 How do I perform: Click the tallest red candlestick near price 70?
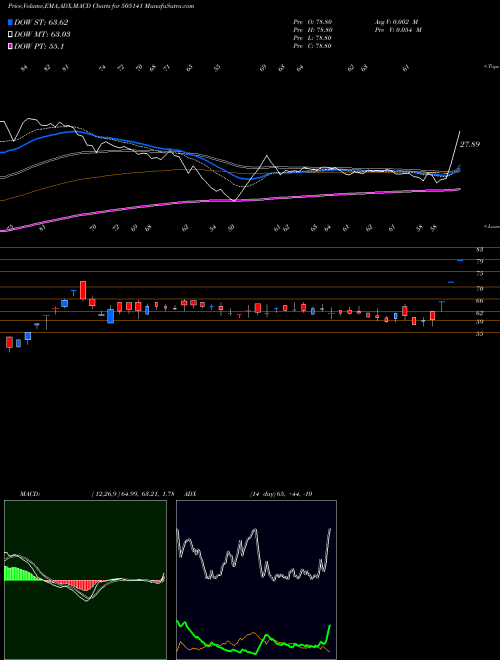[83, 290]
